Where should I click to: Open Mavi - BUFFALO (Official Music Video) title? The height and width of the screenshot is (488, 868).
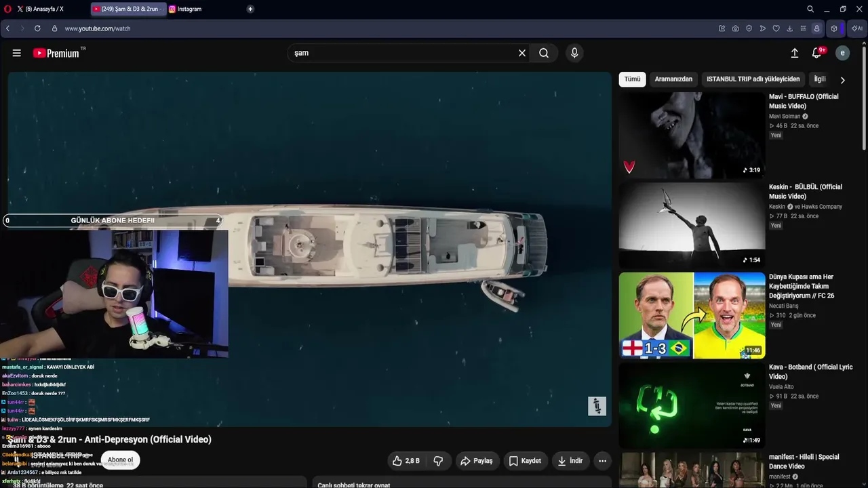coord(804,102)
